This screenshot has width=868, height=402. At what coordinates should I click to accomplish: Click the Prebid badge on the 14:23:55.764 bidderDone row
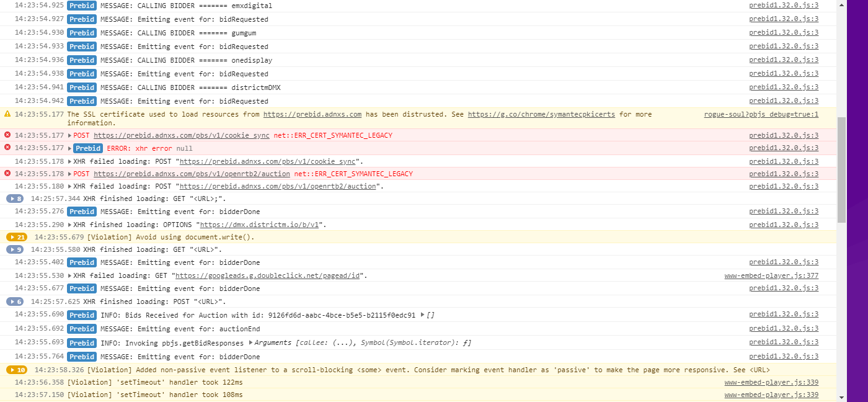(82, 357)
